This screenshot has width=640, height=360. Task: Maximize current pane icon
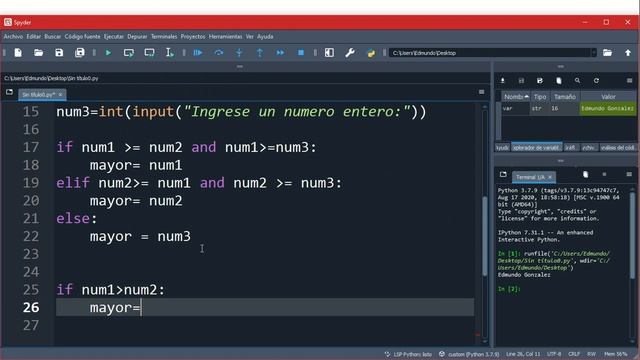pos(329,53)
